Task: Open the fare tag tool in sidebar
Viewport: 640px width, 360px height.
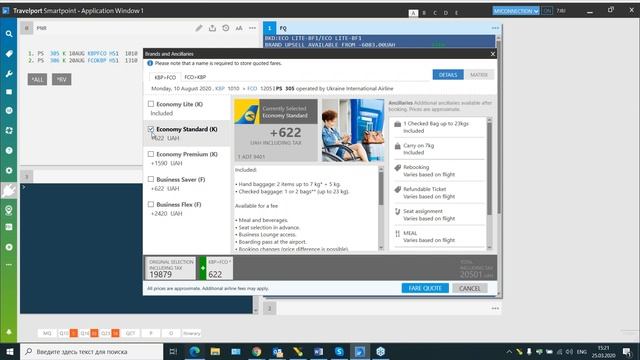Action: pos(9,54)
